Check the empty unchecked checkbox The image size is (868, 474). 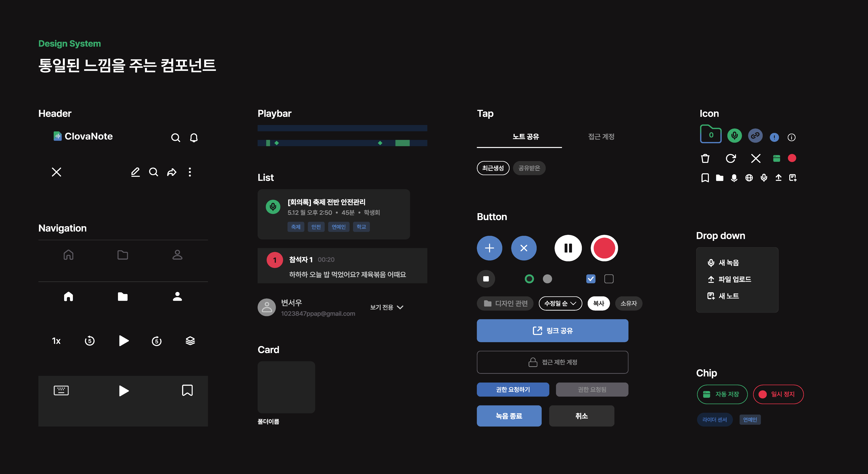click(x=609, y=279)
